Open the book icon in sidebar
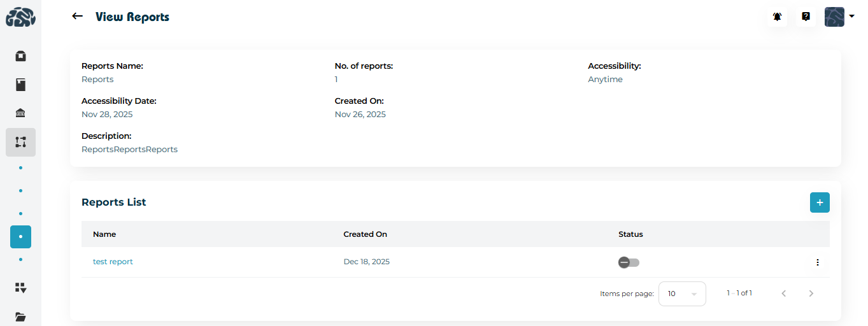Image resolution: width=868 pixels, height=326 pixels. tap(20, 85)
